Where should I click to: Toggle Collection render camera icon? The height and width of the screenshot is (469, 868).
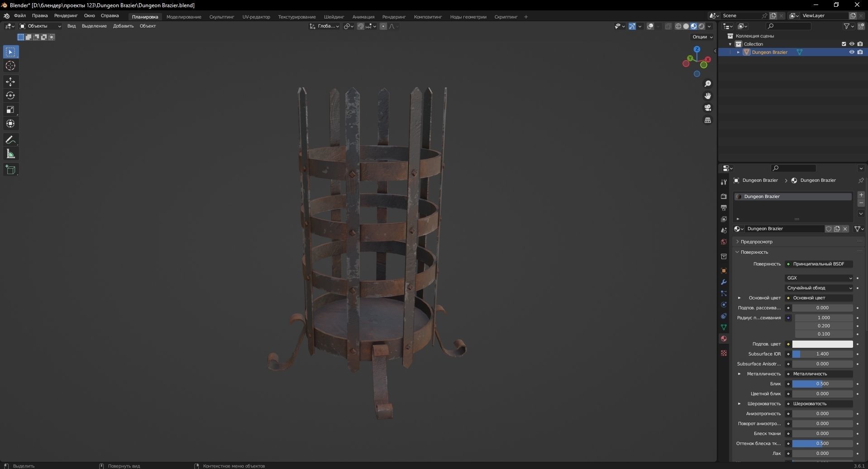point(860,44)
